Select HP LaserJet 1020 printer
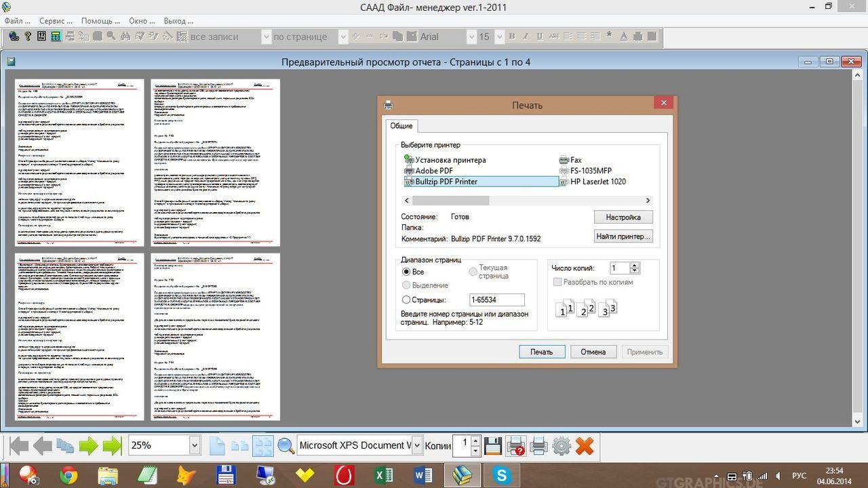Screen dimensions: 868x488 click(593, 182)
